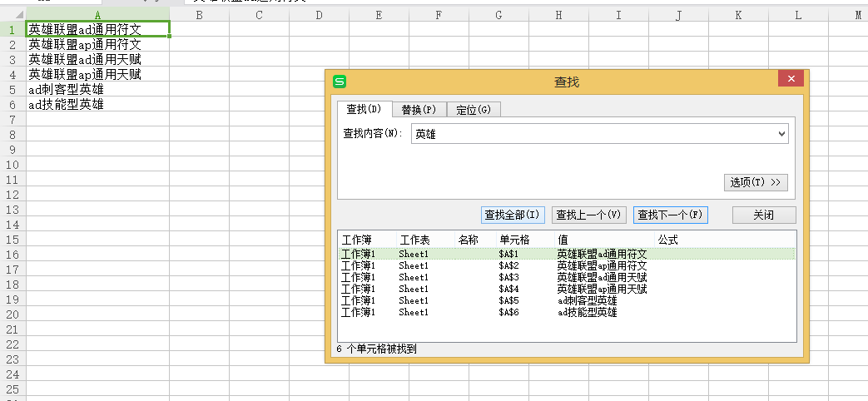Select column K by its header
Image resolution: width=868 pixels, height=401 pixels.
(738, 16)
